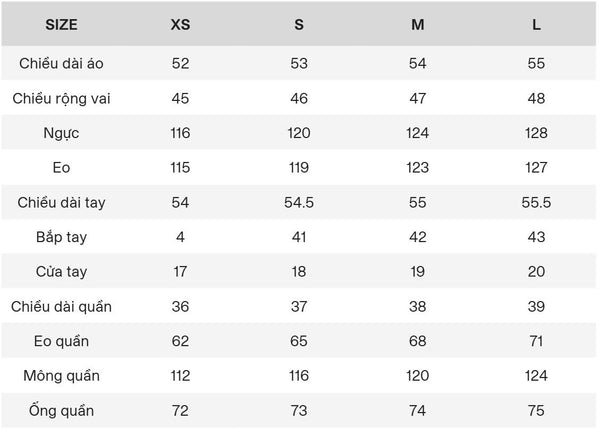Click the "Eo" row label
Image resolution: width=600 pixels, height=429 pixels.
pos(61,168)
